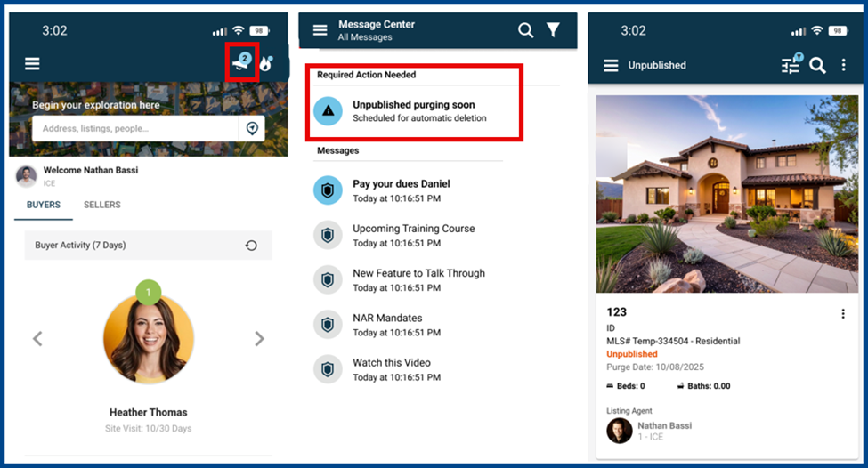Tap the house photo of listing 123
Image resolution: width=868 pixels, height=468 pixels.
click(x=726, y=194)
